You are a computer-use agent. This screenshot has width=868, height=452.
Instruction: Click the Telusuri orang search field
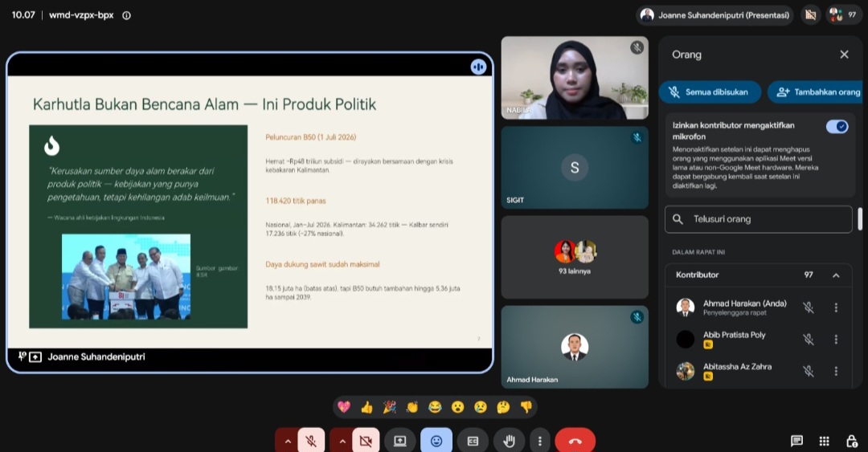759,219
